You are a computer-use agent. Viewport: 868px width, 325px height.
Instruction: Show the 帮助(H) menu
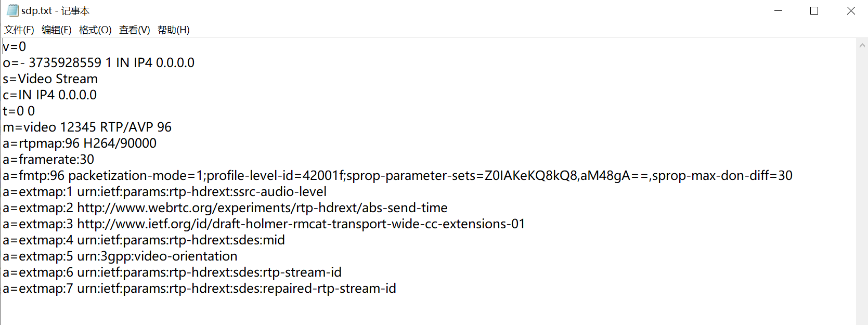[x=173, y=30]
